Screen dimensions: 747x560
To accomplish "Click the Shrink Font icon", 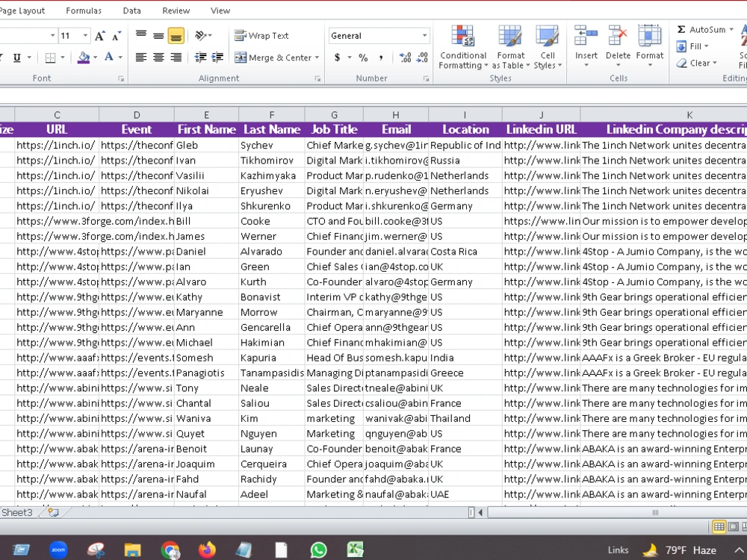I will (117, 36).
